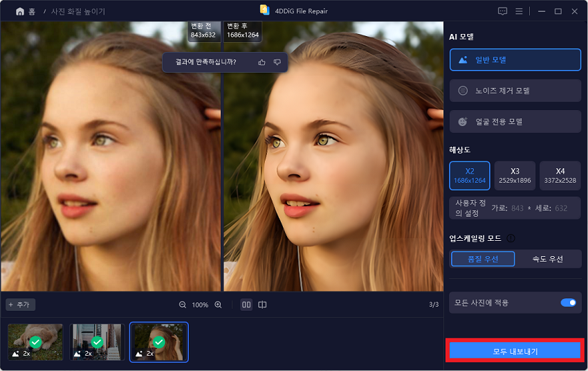Viewport: 588px width, 371px height.
Task: Click 100% zoom level text
Action: pyautogui.click(x=200, y=305)
